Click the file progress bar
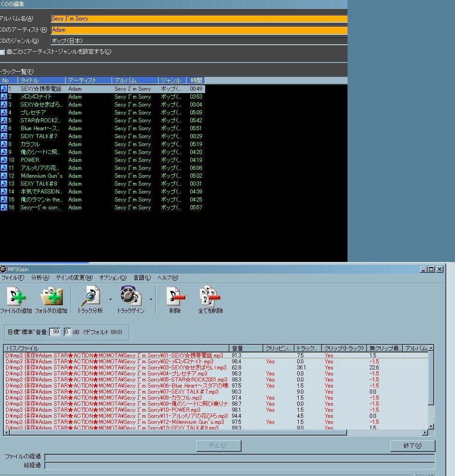The height and width of the screenshot is (476, 455). pyautogui.click(x=240, y=456)
